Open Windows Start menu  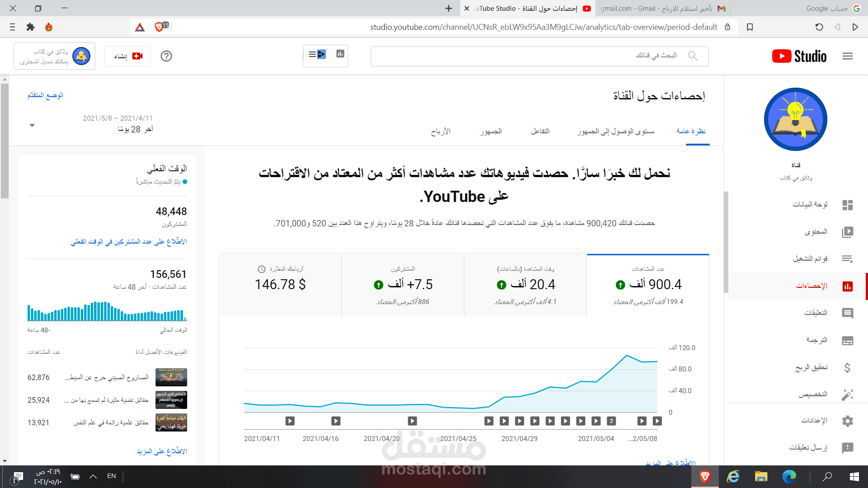click(854, 477)
